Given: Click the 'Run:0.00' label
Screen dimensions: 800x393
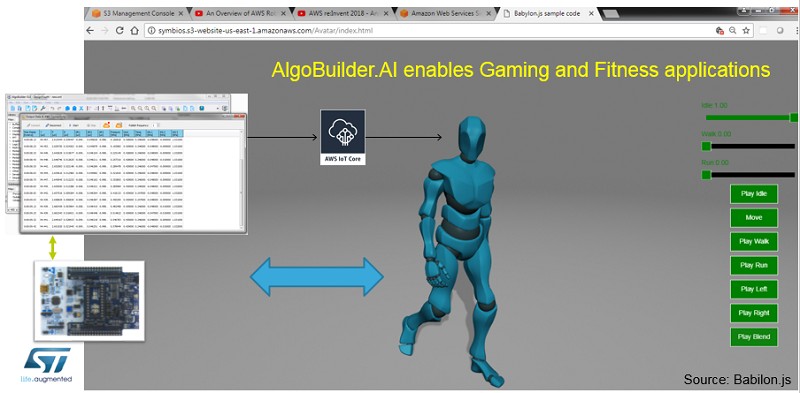Looking at the screenshot, I should 715,163.
